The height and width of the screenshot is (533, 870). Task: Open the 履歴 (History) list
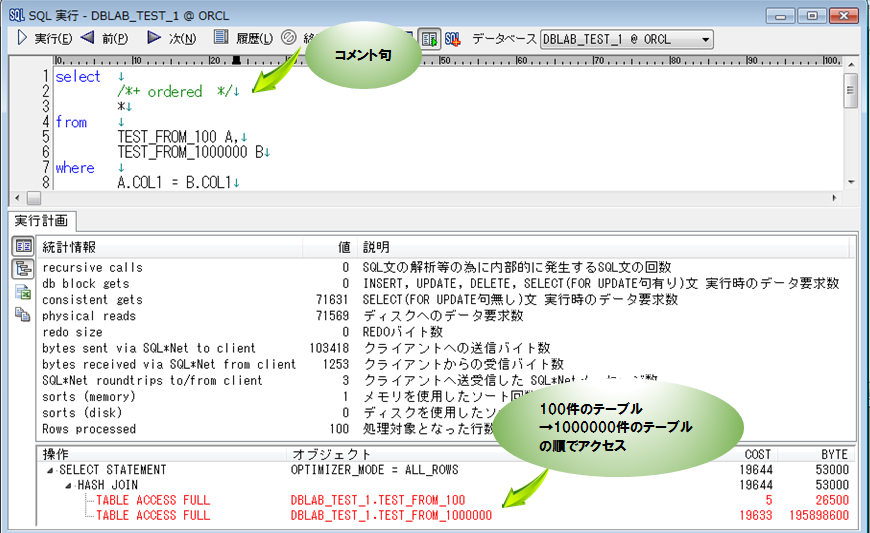click(243, 39)
